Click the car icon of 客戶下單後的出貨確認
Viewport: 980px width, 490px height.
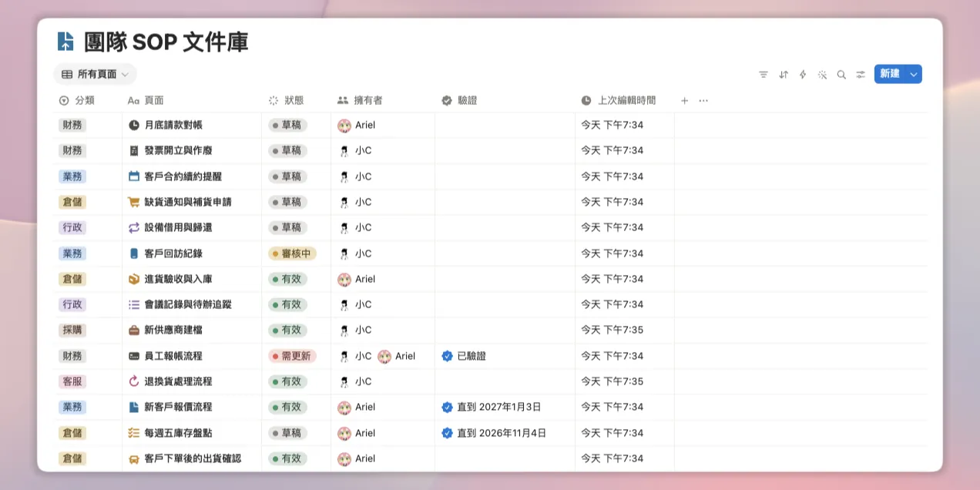134,458
